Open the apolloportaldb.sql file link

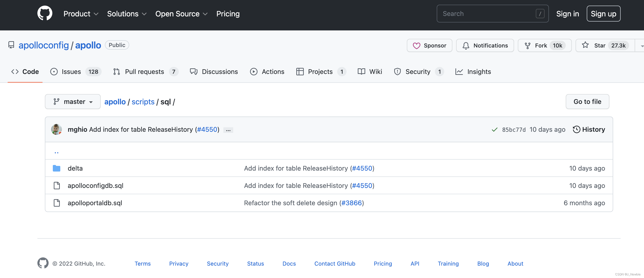tap(95, 203)
